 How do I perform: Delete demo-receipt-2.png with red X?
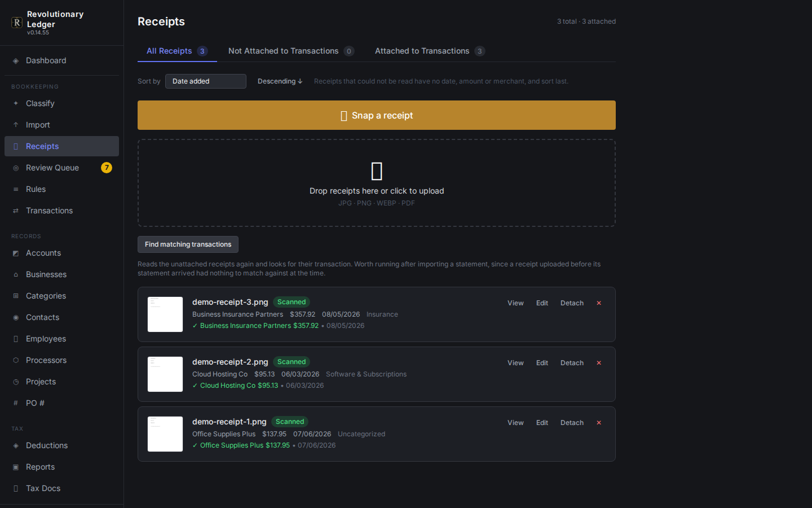coord(599,363)
